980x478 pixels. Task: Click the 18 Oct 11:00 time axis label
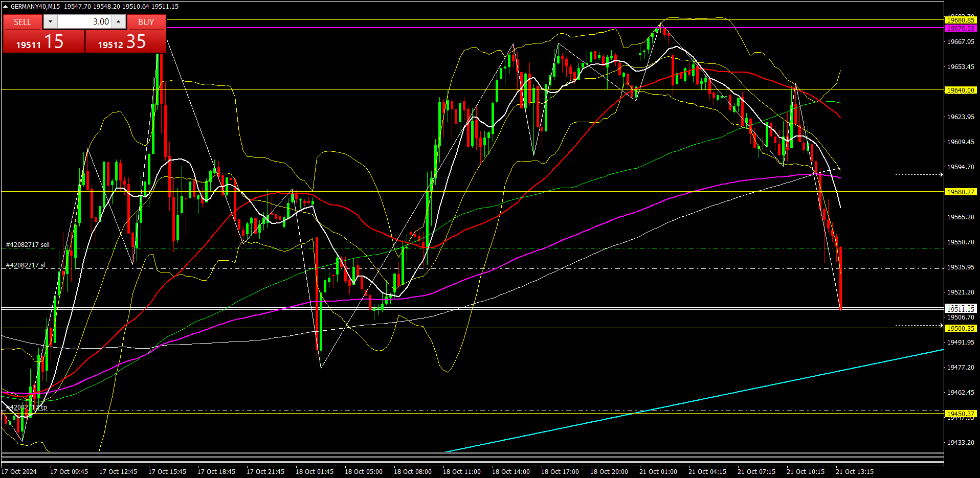coord(461,472)
